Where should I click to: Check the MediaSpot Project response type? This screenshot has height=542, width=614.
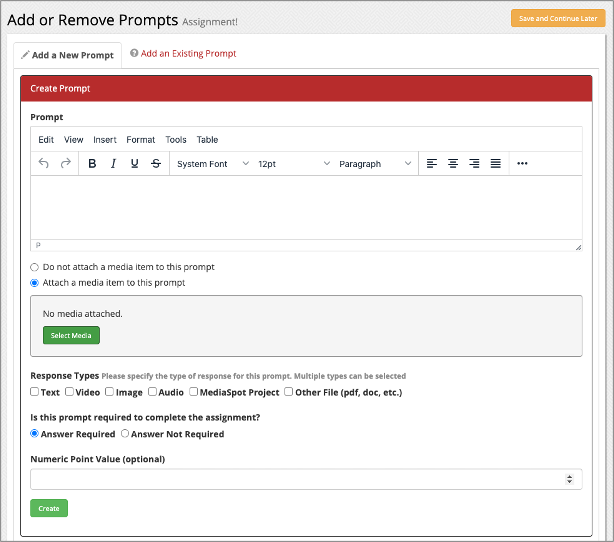tap(193, 392)
